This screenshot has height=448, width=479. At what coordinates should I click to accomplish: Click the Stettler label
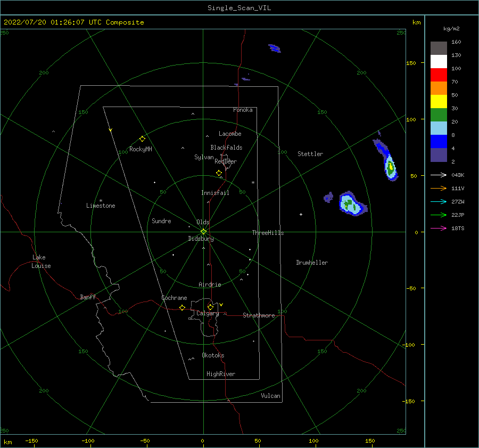[310, 154]
